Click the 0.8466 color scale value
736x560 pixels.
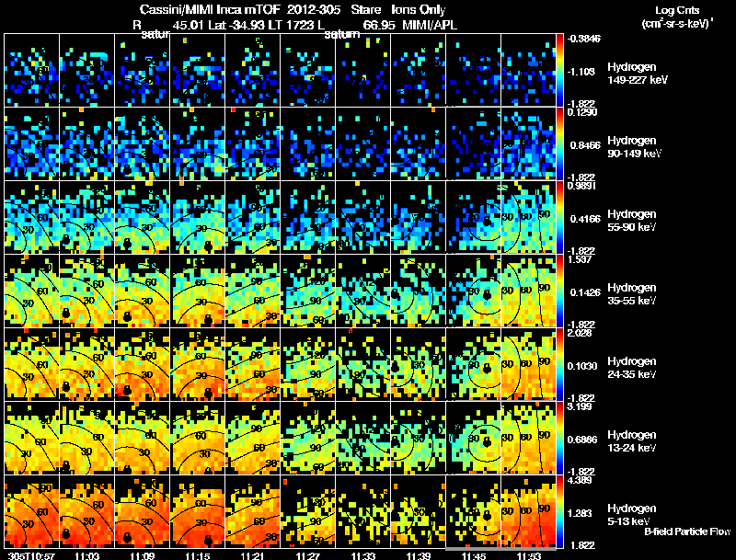(x=585, y=145)
